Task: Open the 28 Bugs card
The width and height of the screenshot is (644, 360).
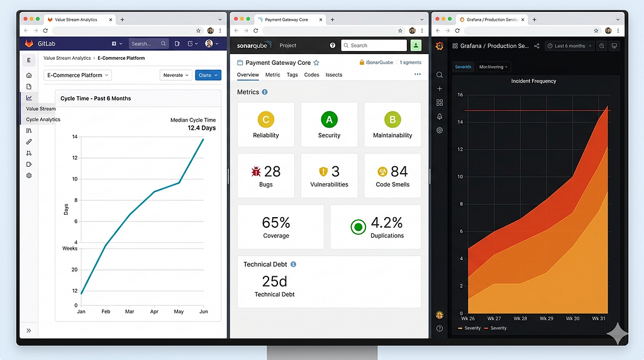Action: pos(266,176)
